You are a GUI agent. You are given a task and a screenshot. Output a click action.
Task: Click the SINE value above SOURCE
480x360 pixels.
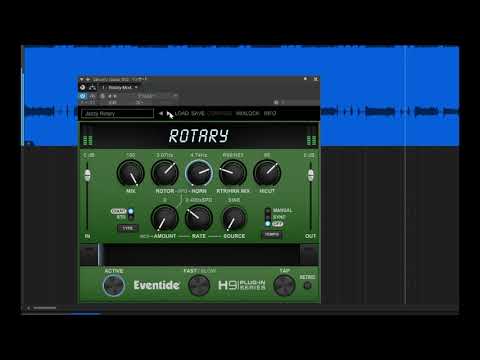tap(234, 200)
